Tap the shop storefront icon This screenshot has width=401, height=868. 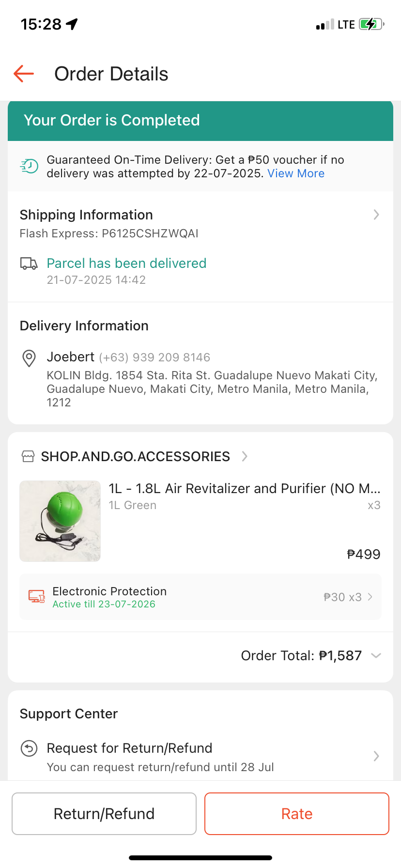[x=28, y=456]
